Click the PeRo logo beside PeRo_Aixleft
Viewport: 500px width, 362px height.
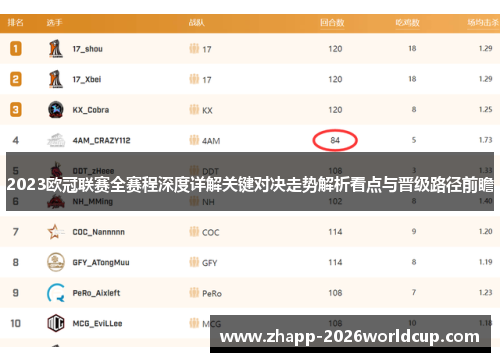(56, 293)
